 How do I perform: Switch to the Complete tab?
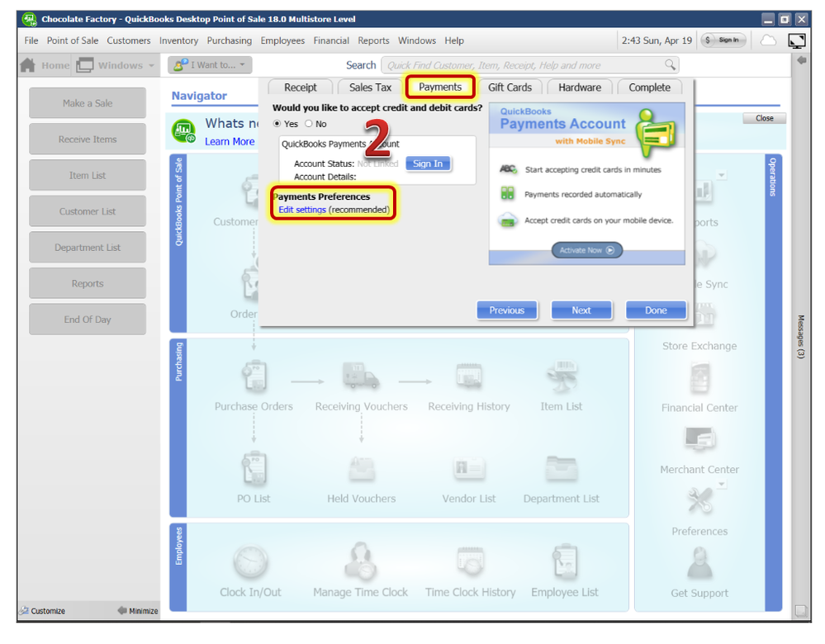pyautogui.click(x=649, y=88)
